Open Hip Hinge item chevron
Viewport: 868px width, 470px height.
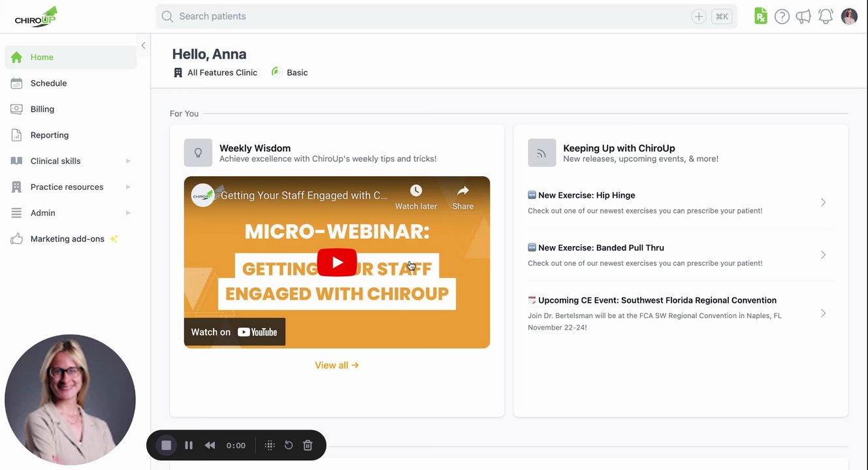point(823,202)
